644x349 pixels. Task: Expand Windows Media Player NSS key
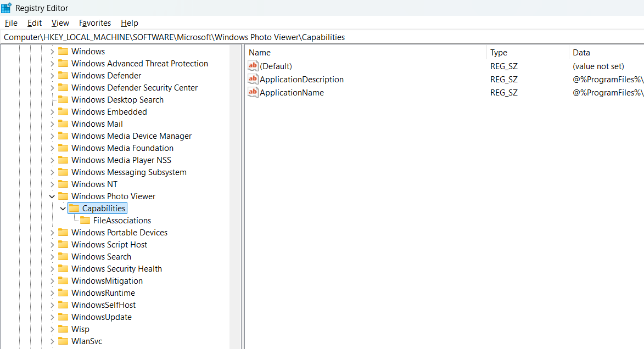pos(52,161)
